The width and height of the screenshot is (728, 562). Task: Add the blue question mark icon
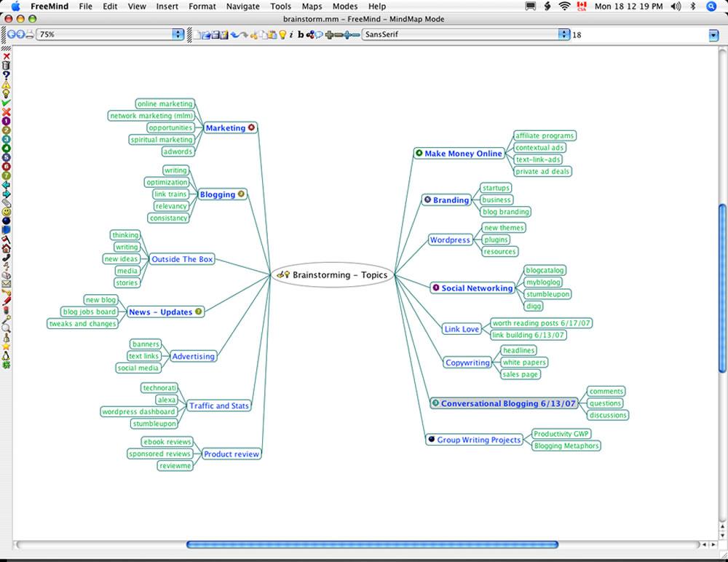click(6, 75)
